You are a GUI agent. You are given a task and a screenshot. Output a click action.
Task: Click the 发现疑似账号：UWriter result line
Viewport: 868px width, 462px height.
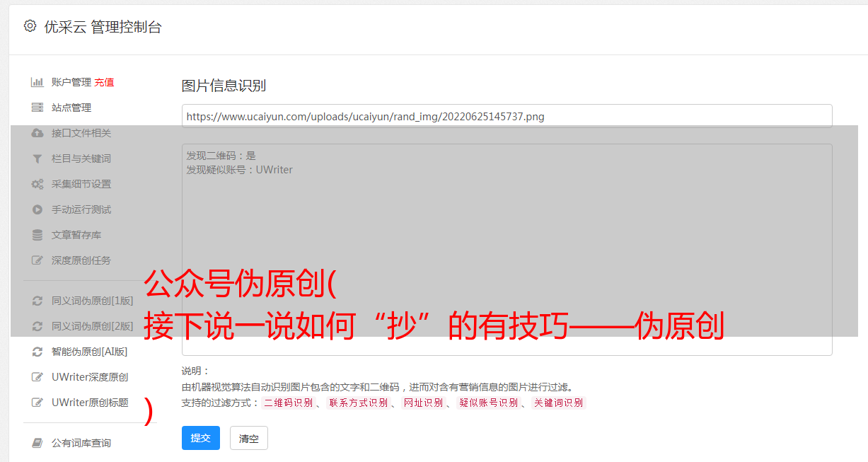click(x=239, y=170)
